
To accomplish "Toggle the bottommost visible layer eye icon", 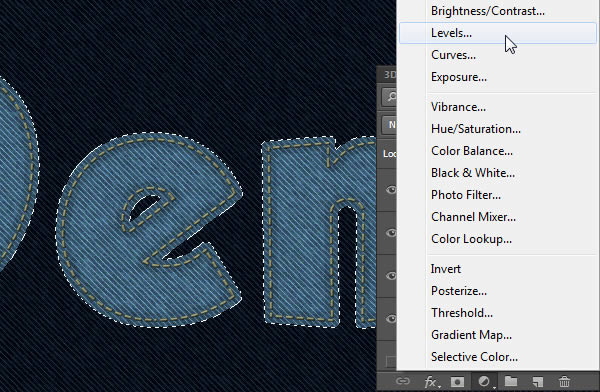I will [391, 318].
